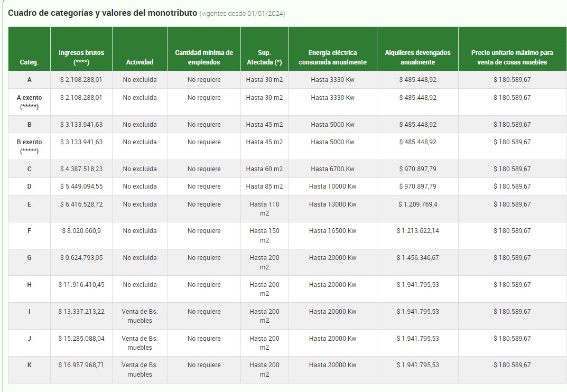Click 'Cantidad mínima de empleados' header
Screen dimensions: 567x392
[204, 57]
